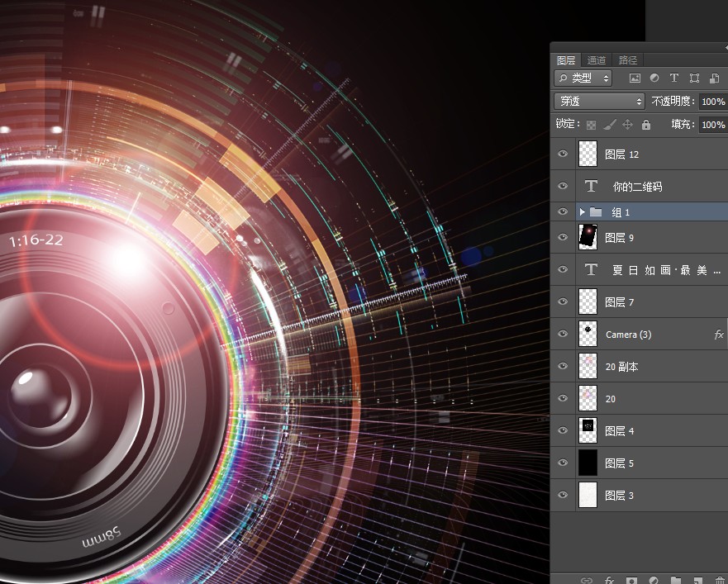Click the thumbnail of layer 20
This screenshot has width=728, height=584.
pyautogui.click(x=588, y=398)
